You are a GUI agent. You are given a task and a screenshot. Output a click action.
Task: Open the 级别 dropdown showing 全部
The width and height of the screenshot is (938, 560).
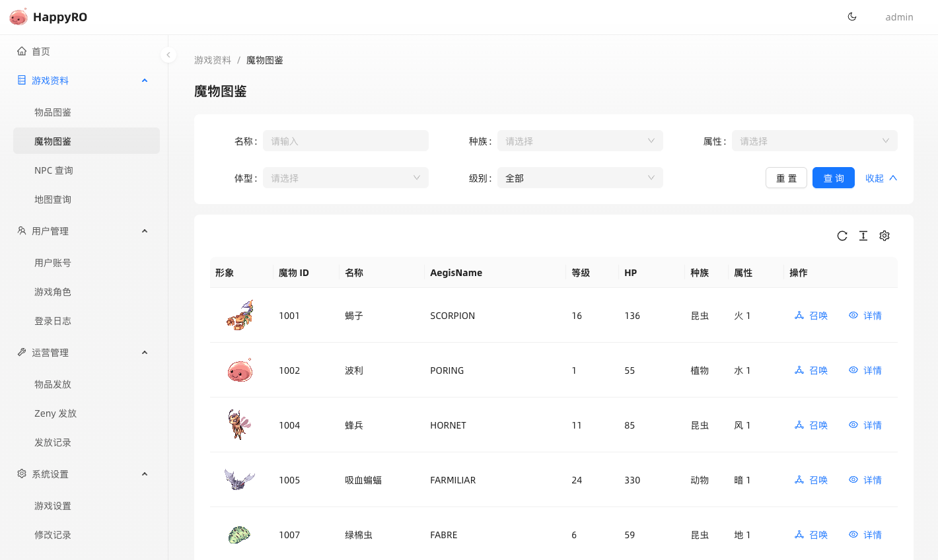pyautogui.click(x=580, y=178)
